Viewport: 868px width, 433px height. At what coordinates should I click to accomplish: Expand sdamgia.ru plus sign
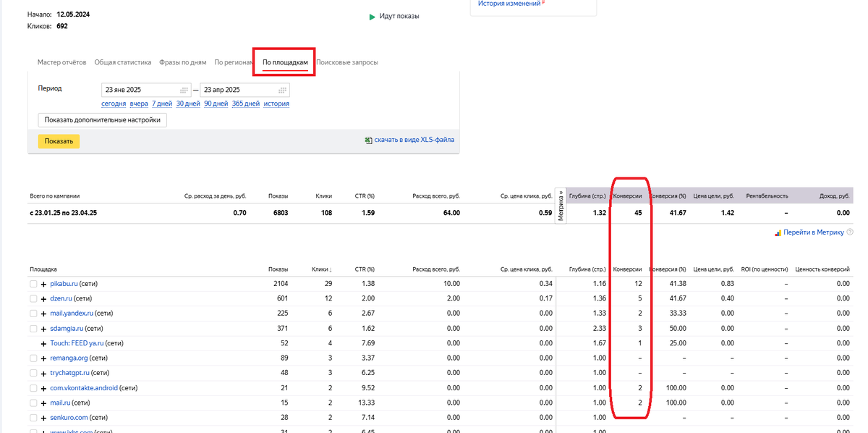[43, 328]
